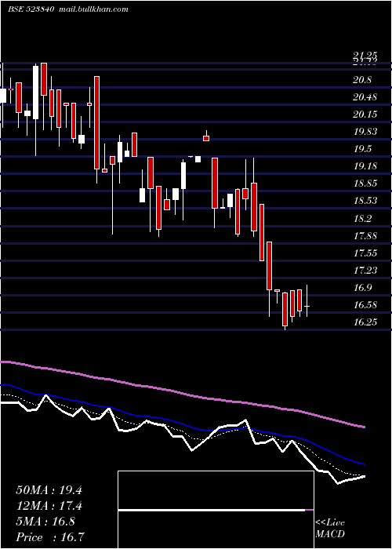392x549 pixels.
Task: Select the 19.5 price axis label
Action: [362, 149]
